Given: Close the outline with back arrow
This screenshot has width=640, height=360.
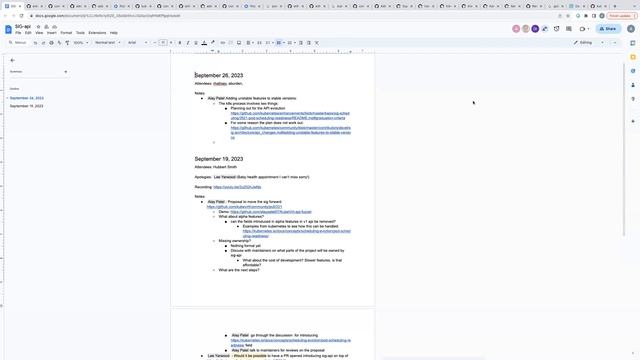Looking at the screenshot, I should (12, 60).
